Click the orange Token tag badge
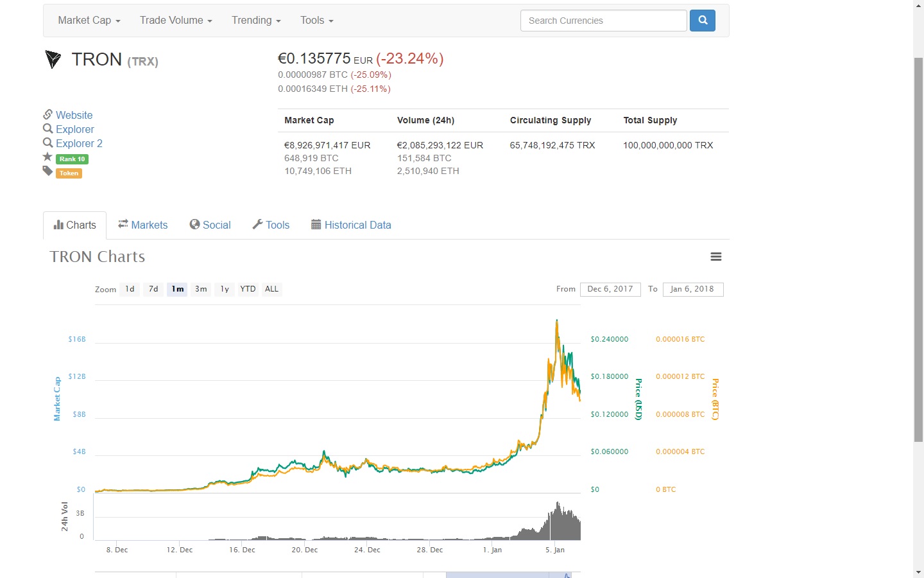This screenshot has height=578, width=924. 69,173
